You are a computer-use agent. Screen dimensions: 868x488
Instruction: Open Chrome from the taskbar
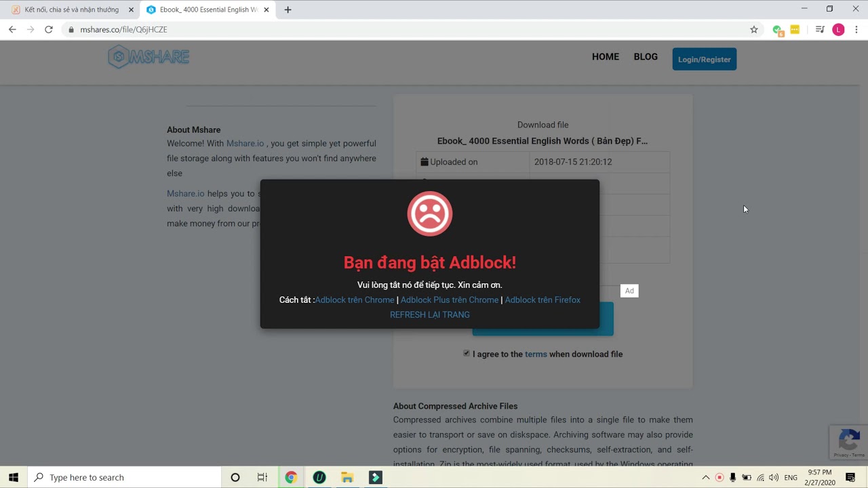coord(291,477)
